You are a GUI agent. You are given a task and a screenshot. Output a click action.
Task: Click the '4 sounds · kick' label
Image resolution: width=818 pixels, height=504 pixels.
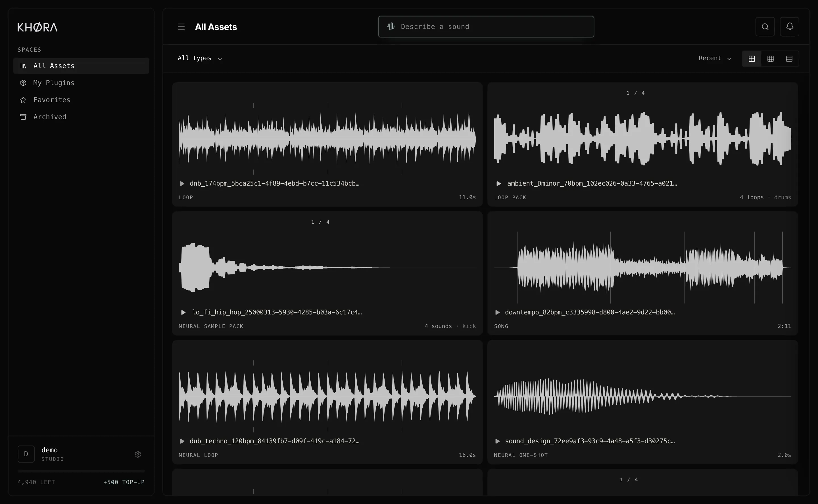pos(450,326)
